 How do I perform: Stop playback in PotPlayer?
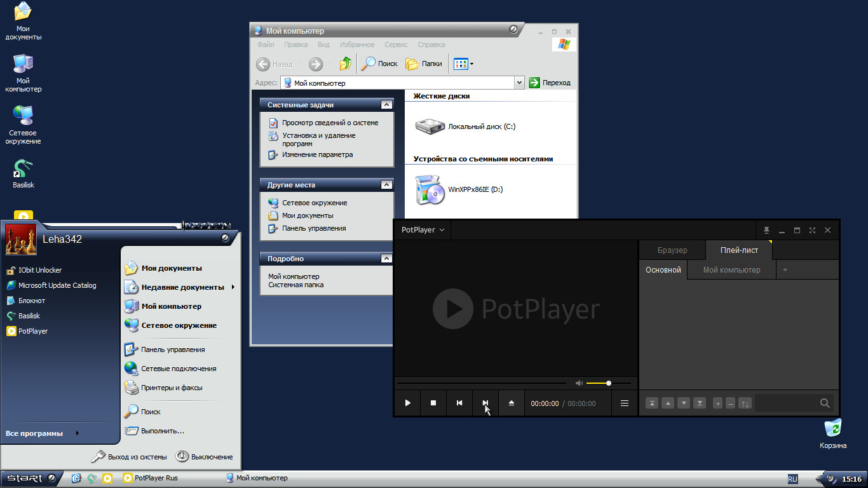pyautogui.click(x=433, y=403)
